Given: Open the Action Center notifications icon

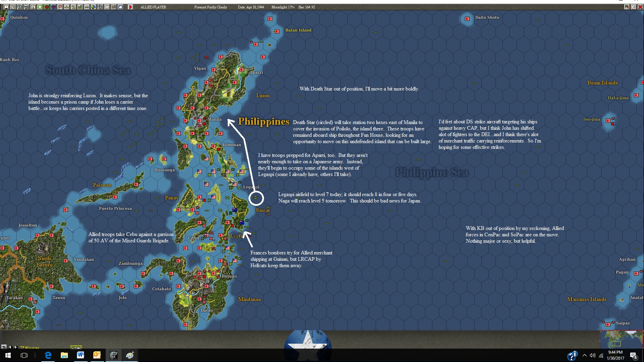Looking at the screenshot, I should 634,356.
